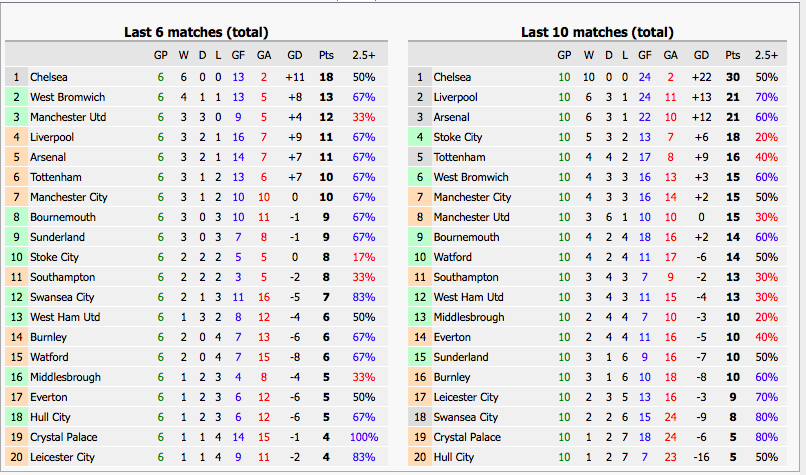Open Crystal Palace in Last 6 table

click(x=63, y=437)
